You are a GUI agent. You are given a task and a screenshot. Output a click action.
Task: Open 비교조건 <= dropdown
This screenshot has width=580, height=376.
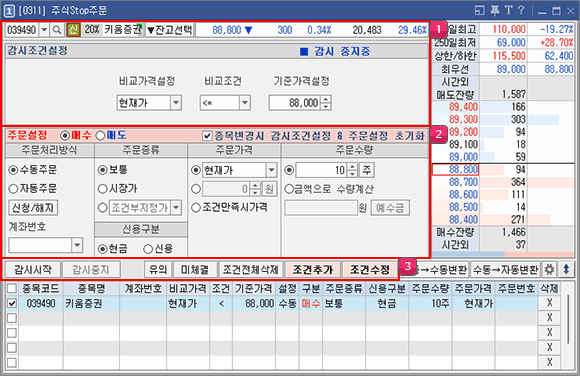pos(245,103)
